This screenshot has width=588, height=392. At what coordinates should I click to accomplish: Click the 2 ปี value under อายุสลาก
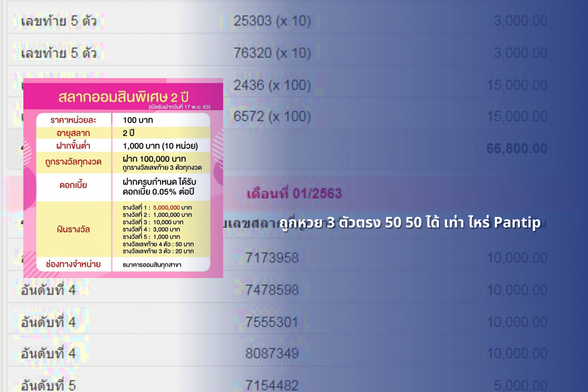point(129,133)
